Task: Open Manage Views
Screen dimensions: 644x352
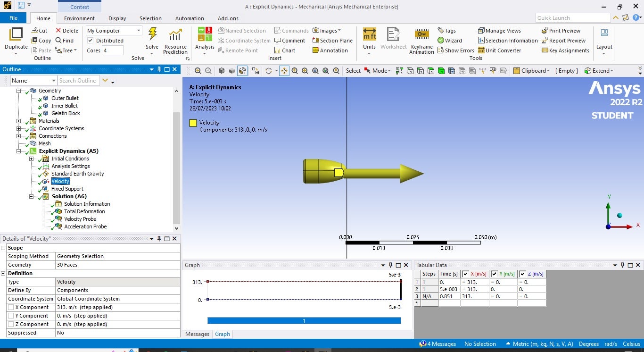Action: click(x=499, y=31)
